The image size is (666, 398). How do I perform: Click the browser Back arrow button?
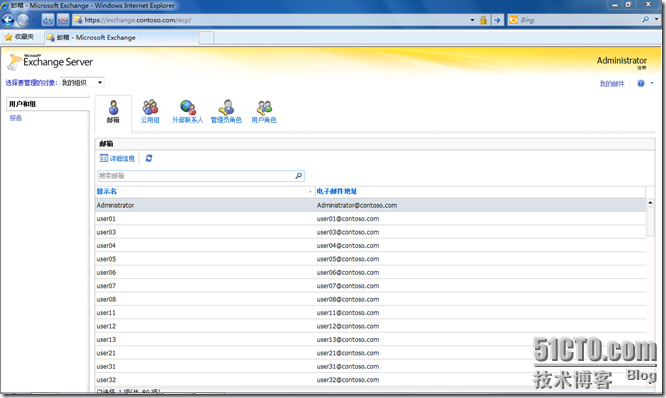click(x=8, y=20)
